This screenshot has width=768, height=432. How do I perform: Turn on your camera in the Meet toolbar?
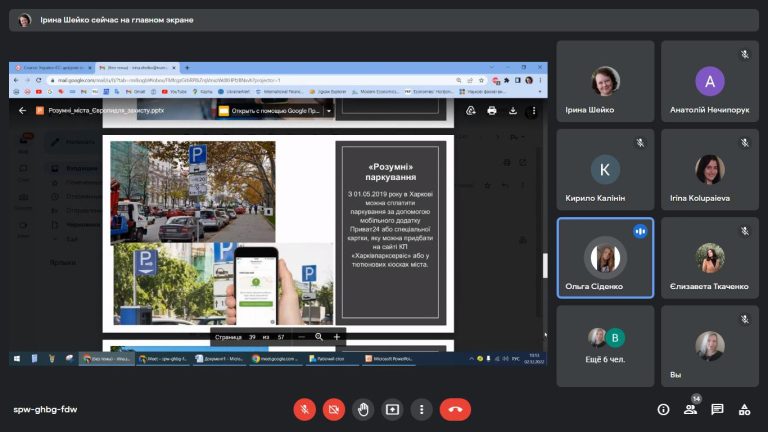click(x=334, y=409)
